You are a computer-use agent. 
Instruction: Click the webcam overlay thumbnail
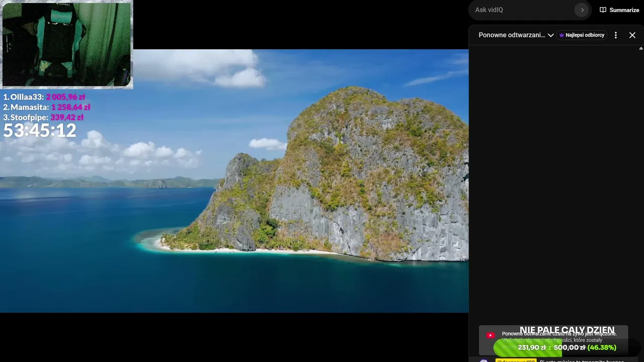pyautogui.click(x=66, y=44)
